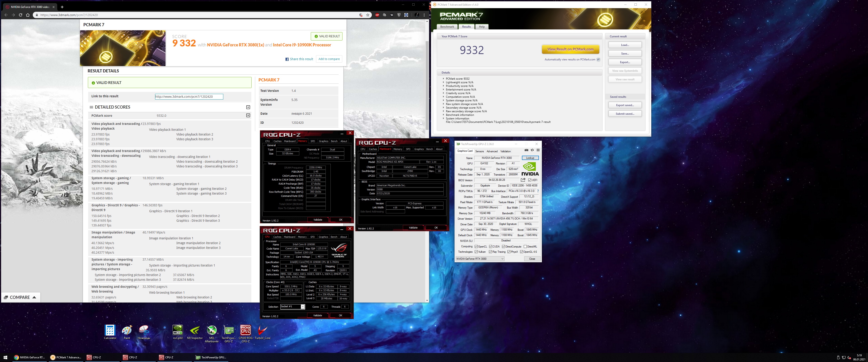
Task: Open the NV Inspector desktop shortcut
Action: point(195,332)
